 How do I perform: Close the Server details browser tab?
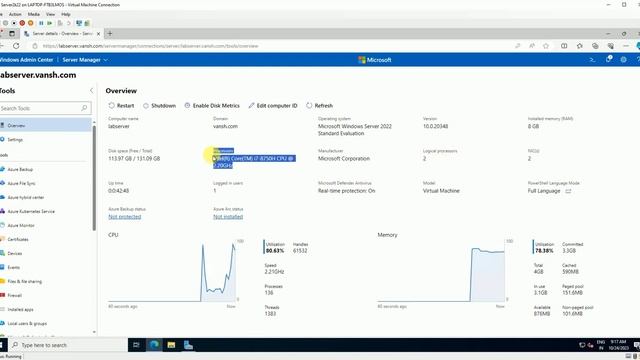tap(98, 34)
